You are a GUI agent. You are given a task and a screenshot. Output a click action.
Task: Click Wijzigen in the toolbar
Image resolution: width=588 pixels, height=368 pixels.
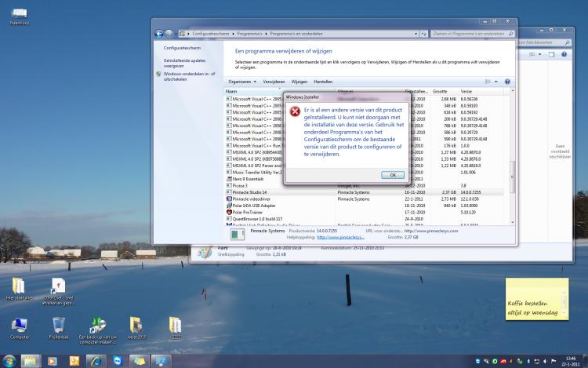[x=299, y=82]
